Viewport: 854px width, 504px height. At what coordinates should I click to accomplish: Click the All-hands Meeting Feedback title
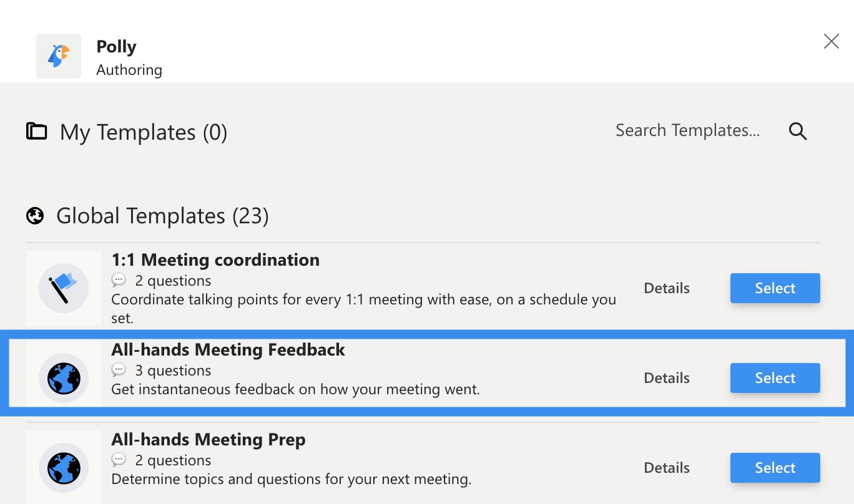pos(228,350)
